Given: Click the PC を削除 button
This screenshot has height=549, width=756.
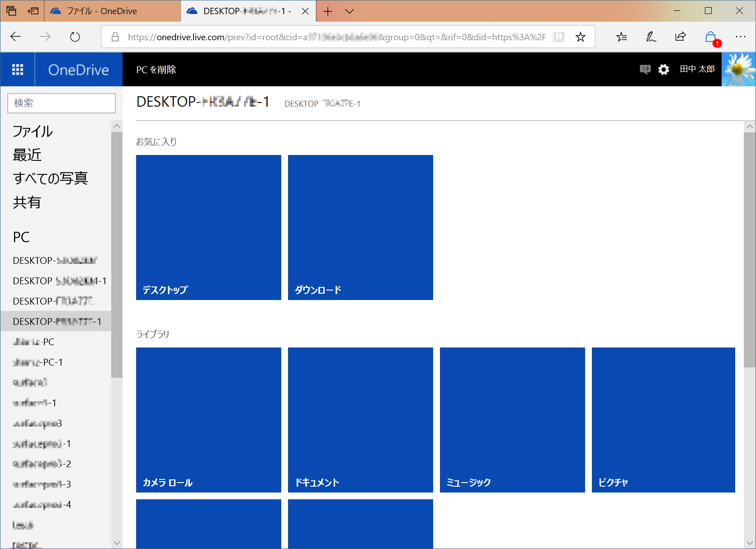Looking at the screenshot, I should (156, 70).
